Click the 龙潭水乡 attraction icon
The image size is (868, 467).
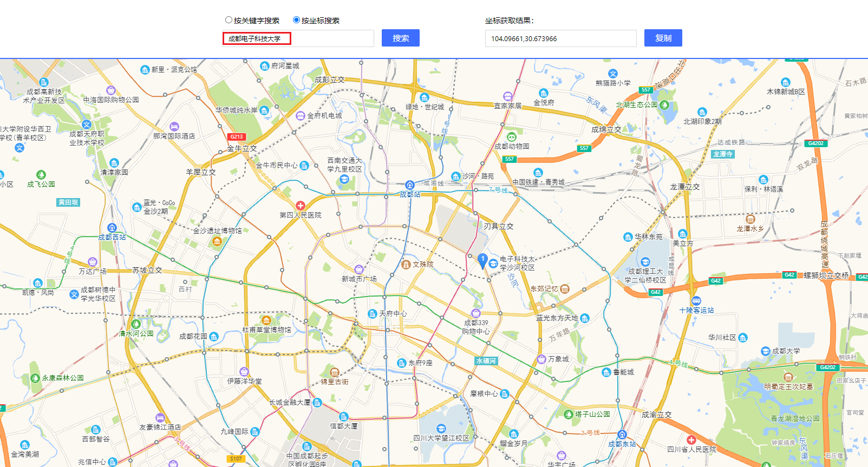(x=750, y=219)
